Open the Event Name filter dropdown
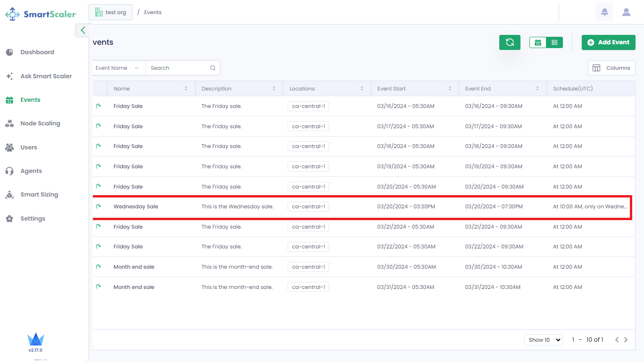 click(x=117, y=68)
